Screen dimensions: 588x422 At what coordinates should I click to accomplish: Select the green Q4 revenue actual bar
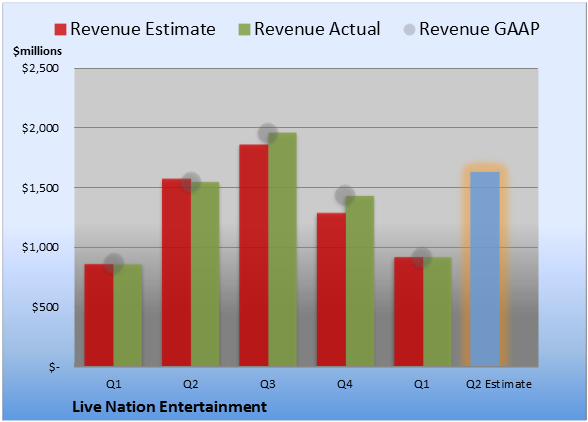[360, 281]
